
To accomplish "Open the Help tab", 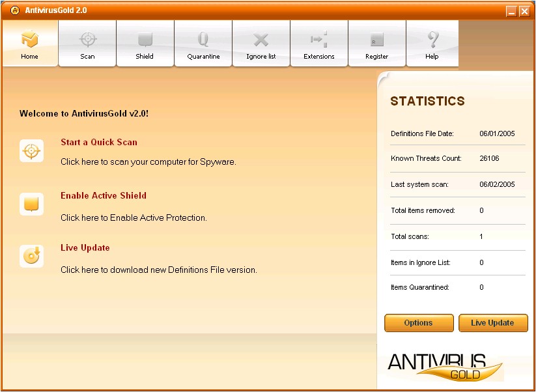I will point(432,44).
